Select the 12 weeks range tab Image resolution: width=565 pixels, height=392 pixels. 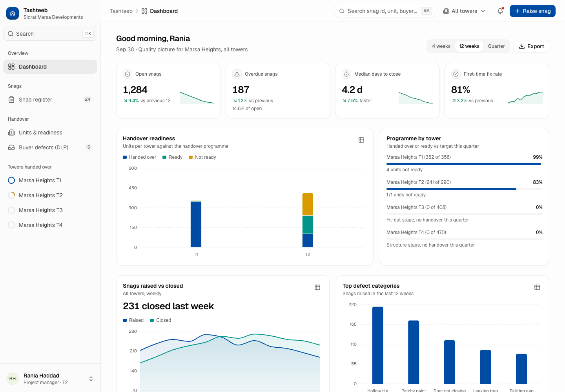469,46
